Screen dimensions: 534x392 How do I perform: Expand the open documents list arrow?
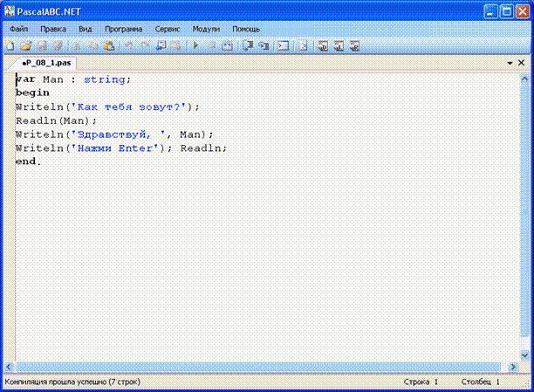(x=510, y=63)
